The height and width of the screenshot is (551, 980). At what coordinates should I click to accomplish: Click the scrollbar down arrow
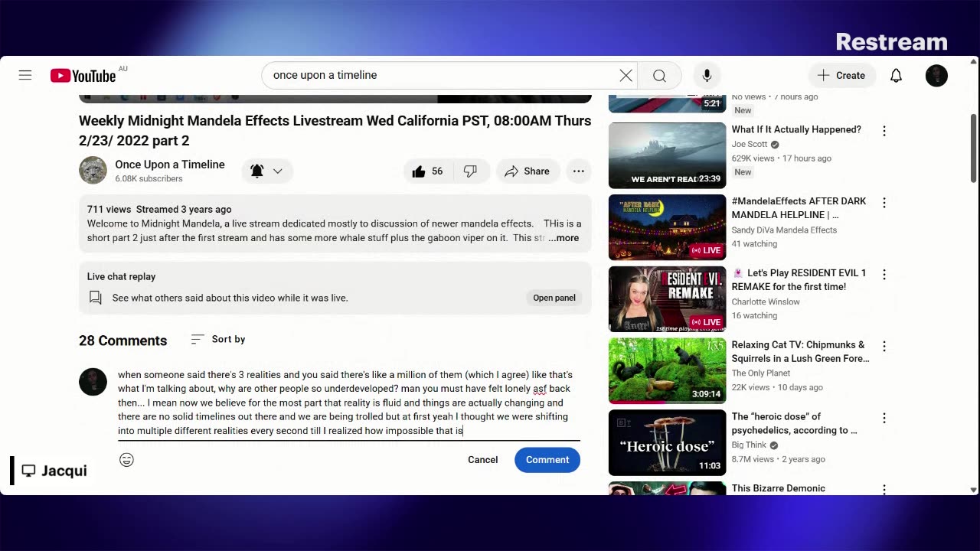point(974,490)
